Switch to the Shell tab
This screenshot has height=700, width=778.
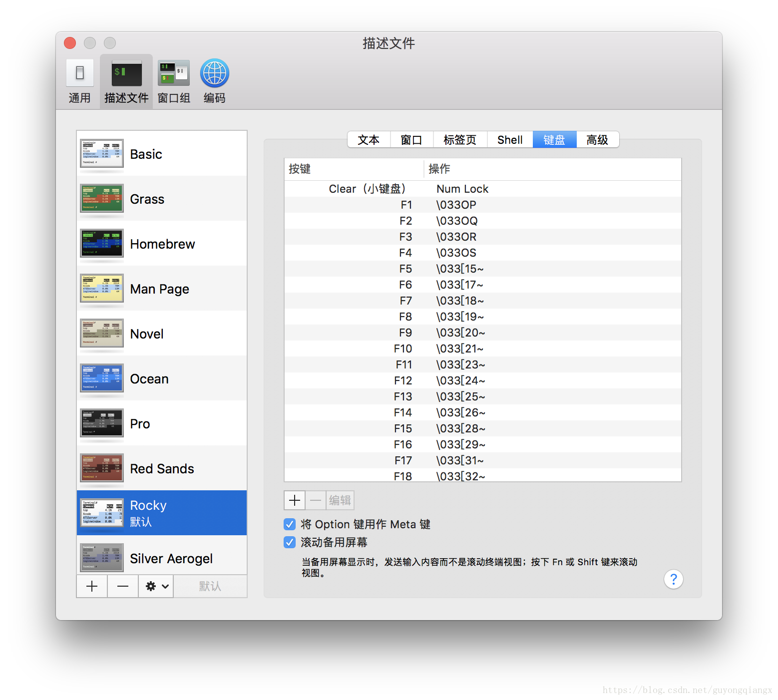pos(510,140)
